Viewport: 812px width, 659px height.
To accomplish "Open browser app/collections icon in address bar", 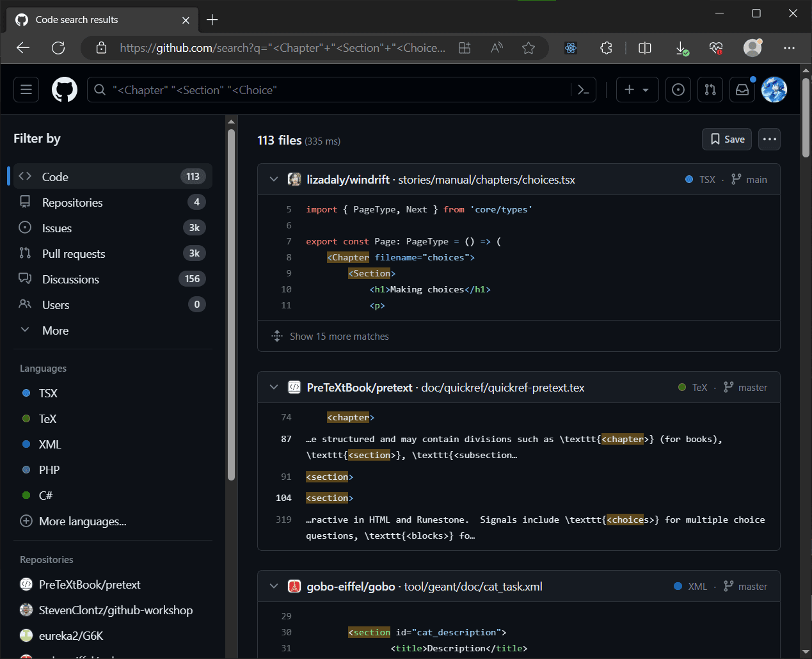I will pos(465,48).
